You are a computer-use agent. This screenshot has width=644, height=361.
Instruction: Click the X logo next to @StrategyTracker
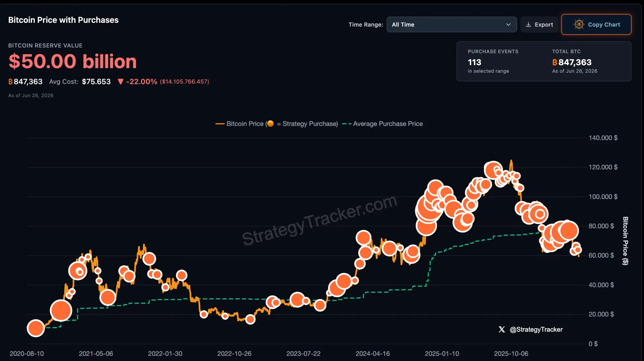click(x=502, y=329)
